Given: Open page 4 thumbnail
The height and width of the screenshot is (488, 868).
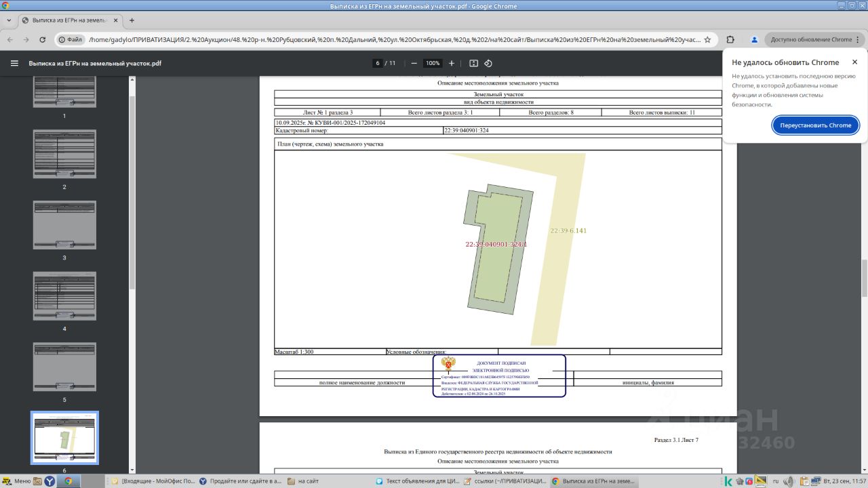Looking at the screenshot, I should point(64,296).
